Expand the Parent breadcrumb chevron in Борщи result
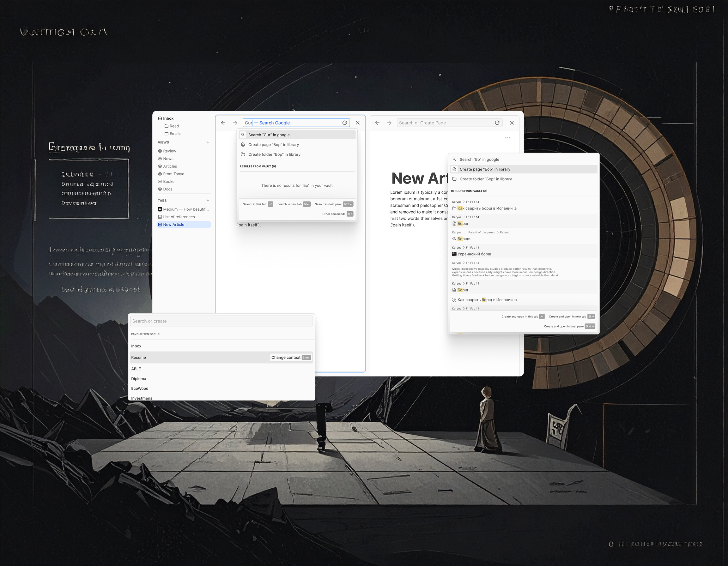 (x=498, y=232)
